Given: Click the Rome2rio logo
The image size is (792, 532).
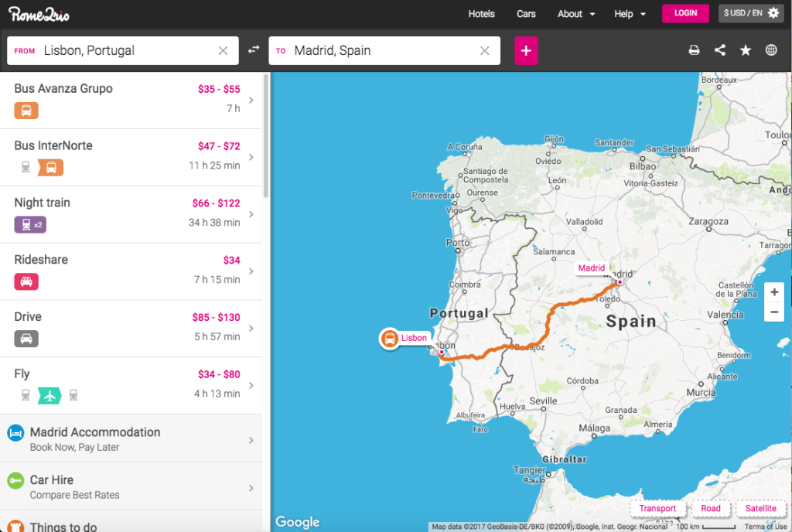Looking at the screenshot, I should tap(39, 14).
